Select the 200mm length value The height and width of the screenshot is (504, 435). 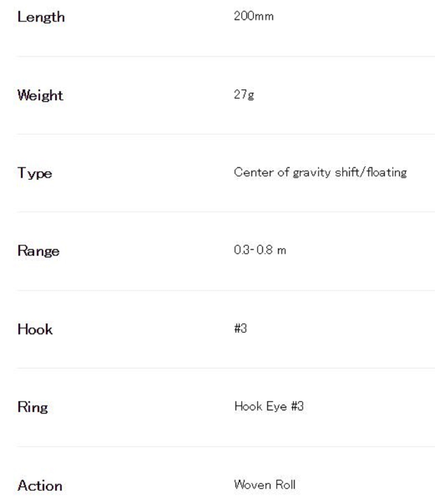(253, 17)
